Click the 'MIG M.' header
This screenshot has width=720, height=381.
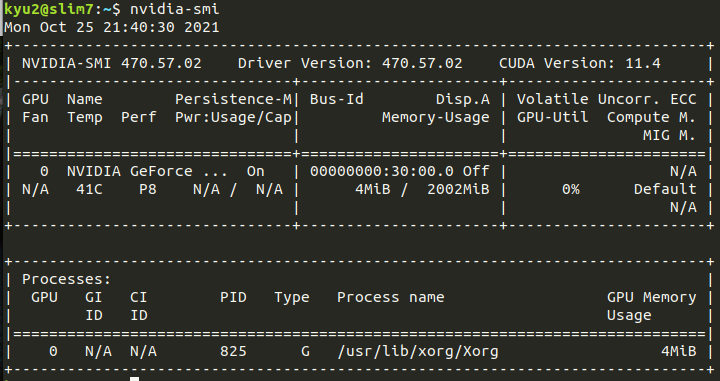pyautogui.click(x=669, y=135)
